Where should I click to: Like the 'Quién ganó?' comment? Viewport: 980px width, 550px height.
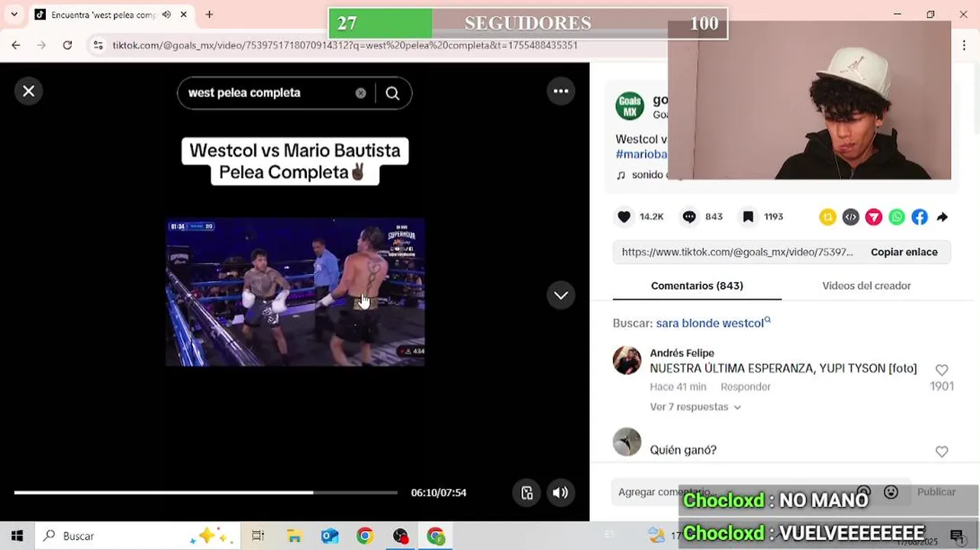[942, 452]
